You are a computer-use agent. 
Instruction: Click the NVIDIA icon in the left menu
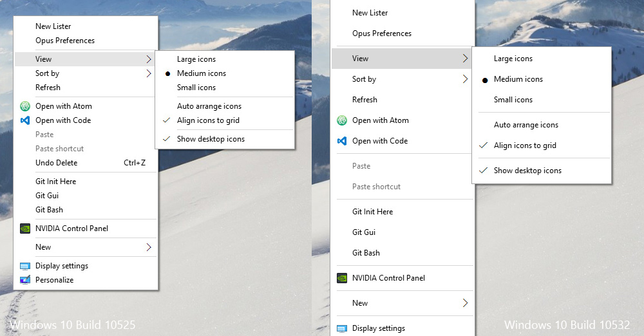coord(25,229)
